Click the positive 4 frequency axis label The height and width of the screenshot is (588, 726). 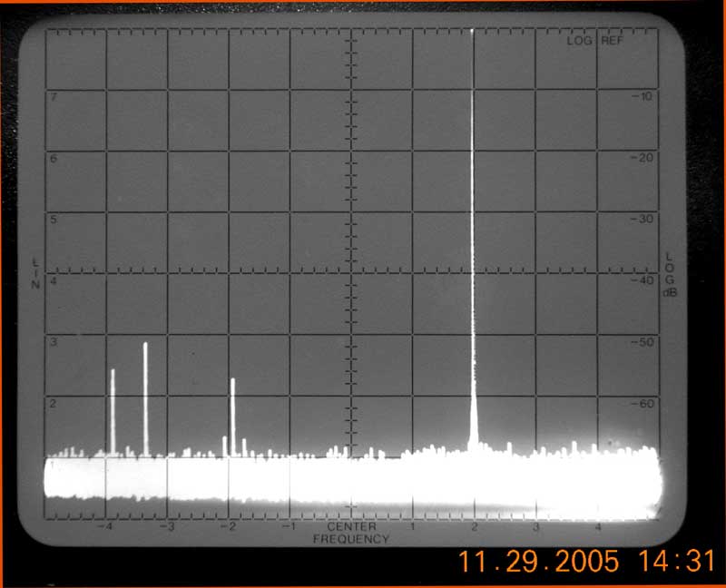(598, 527)
